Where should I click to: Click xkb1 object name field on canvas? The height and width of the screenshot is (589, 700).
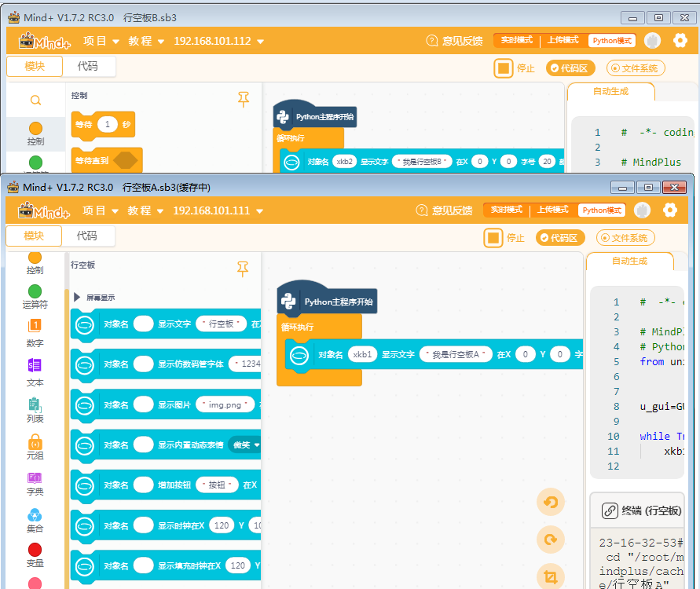coord(362,354)
